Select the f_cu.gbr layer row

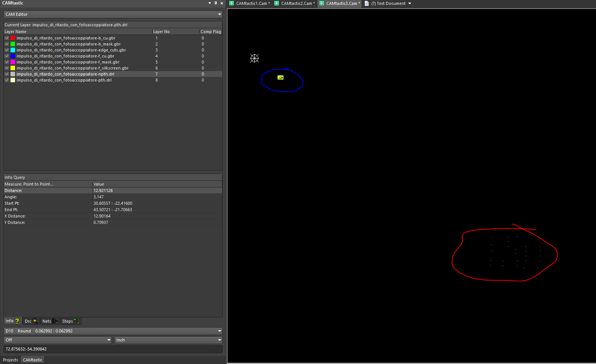point(65,56)
